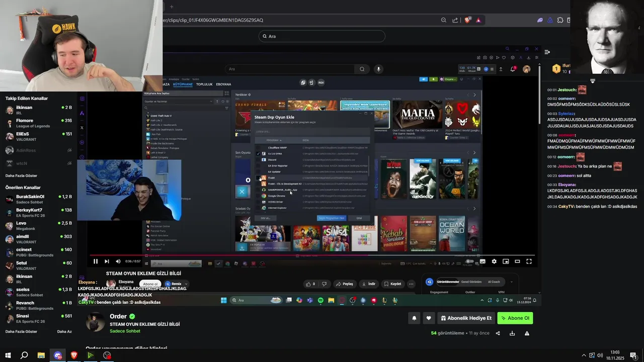Collapse chat panel with top arrow icon
The image size is (644, 362).
click(547, 52)
